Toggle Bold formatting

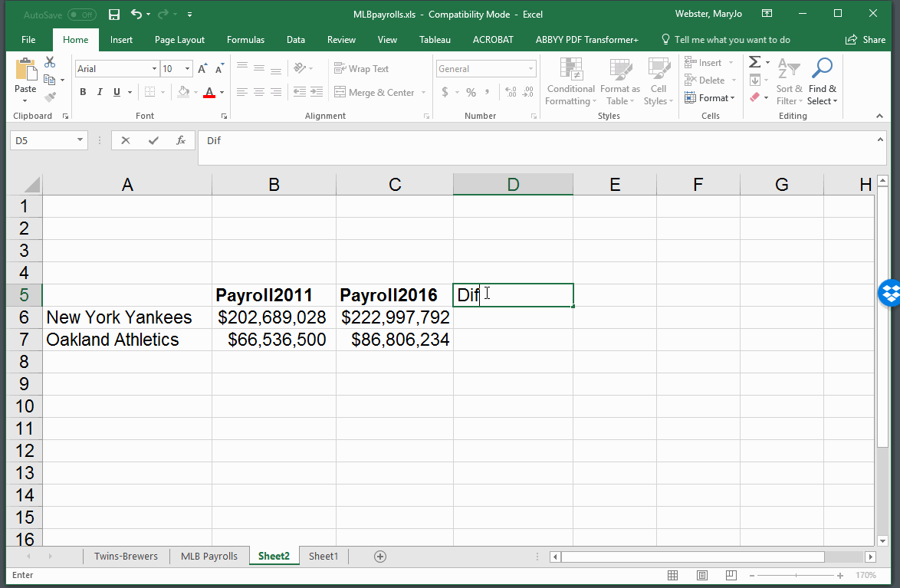(x=84, y=92)
